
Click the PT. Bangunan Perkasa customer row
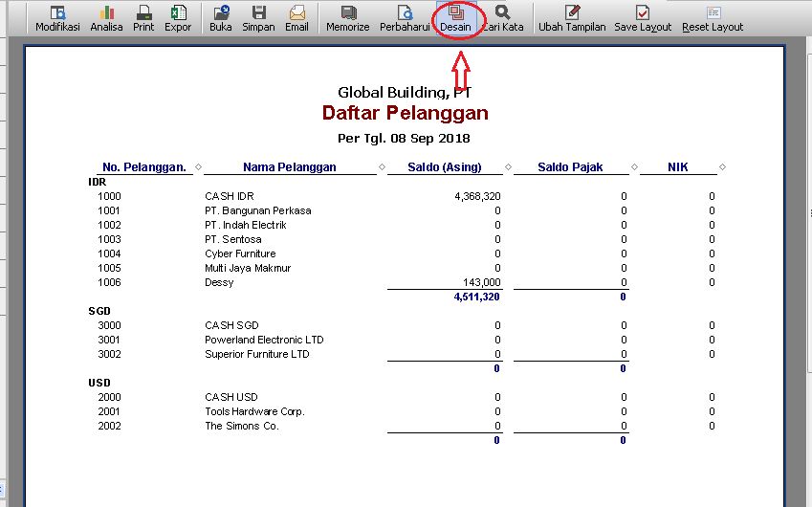coord(257,210)
